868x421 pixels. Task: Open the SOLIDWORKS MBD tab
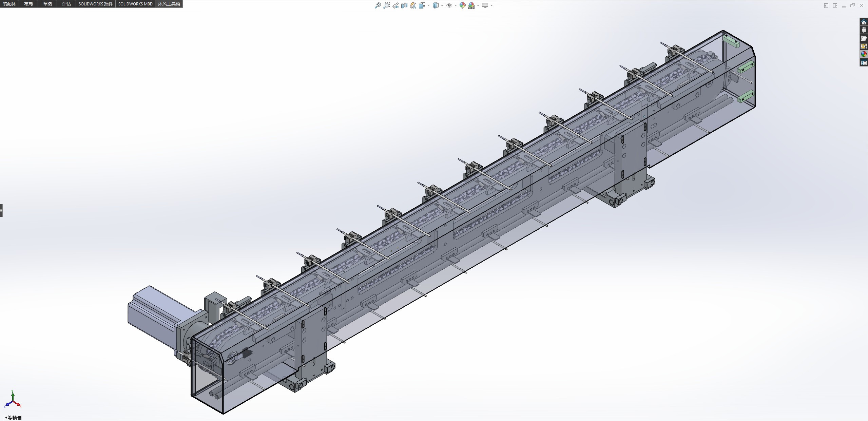135,4
